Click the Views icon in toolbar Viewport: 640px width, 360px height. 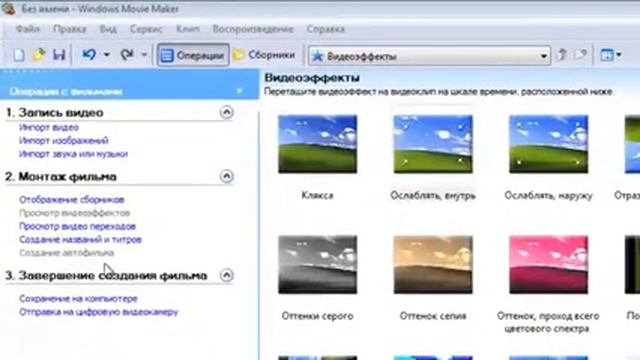607,55
